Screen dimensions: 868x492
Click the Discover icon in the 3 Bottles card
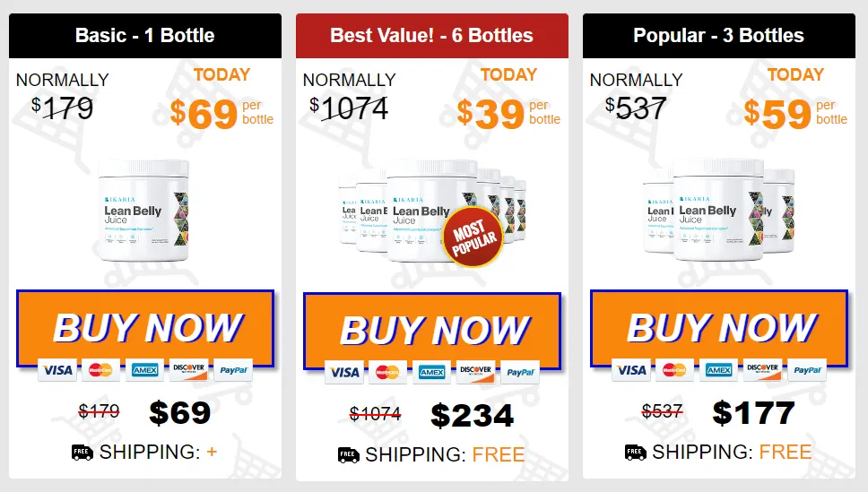coord(763,370)
